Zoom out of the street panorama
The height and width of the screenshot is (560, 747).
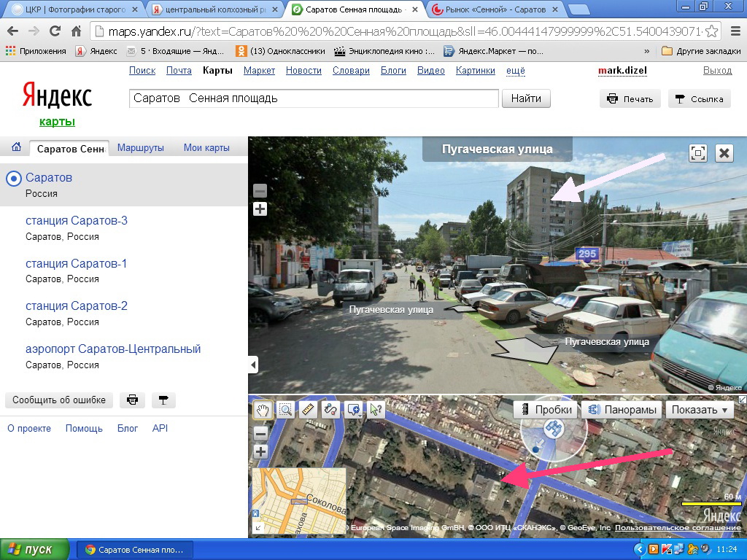pos(260,191)
